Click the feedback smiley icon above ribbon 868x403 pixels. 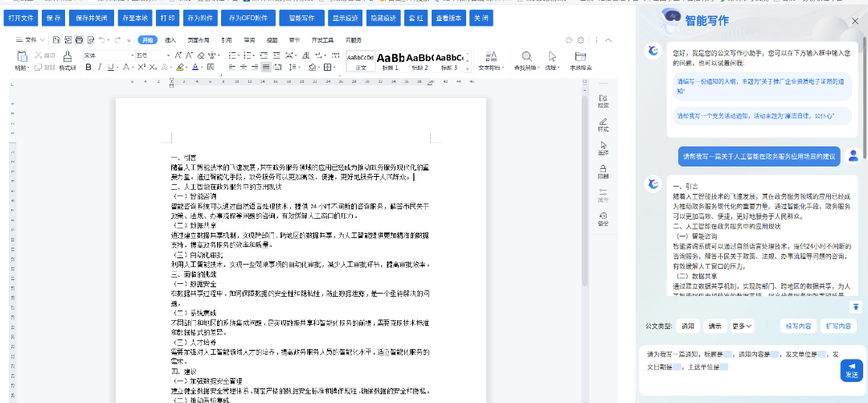click(568, 40)
